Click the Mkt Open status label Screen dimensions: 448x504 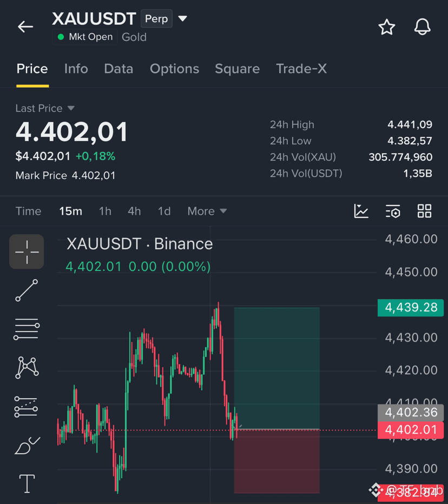[x=85, y=37]
